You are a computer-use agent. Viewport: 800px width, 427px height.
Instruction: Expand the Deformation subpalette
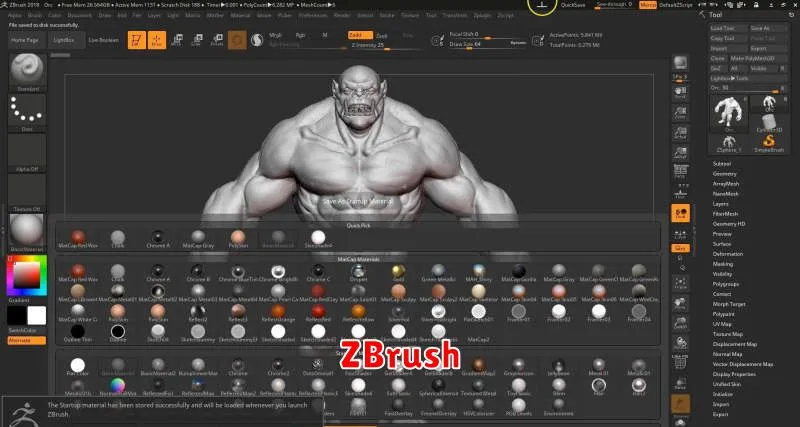[728, 254]
